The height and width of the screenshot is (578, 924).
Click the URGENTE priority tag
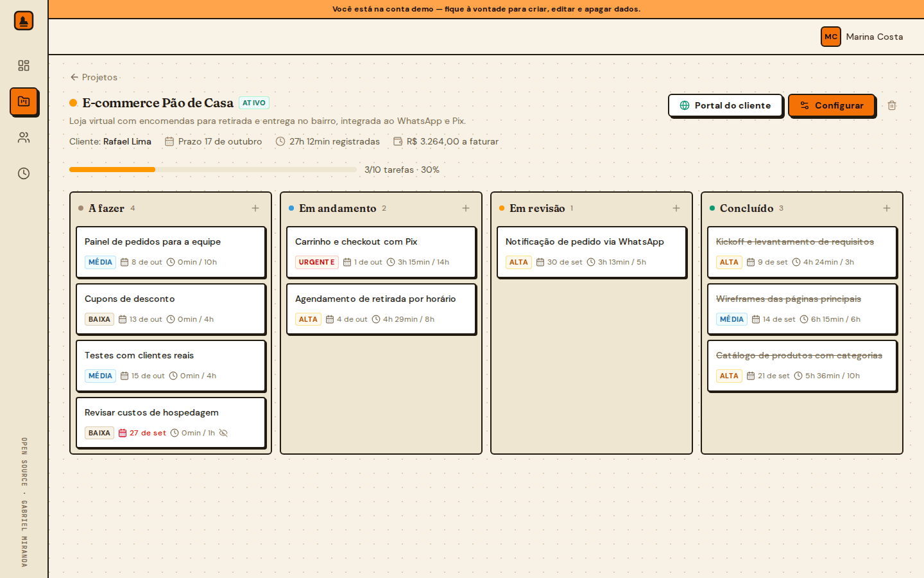click(x=317, y=262)
